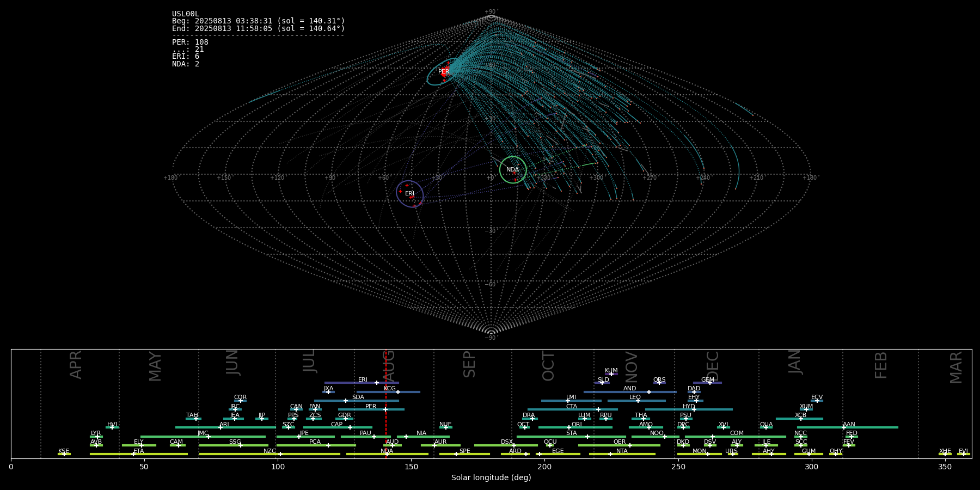The width and height of the screenshot is (980, 490).
Task: Click the '...: 21' sporadic count line
Action: (188, 49)
